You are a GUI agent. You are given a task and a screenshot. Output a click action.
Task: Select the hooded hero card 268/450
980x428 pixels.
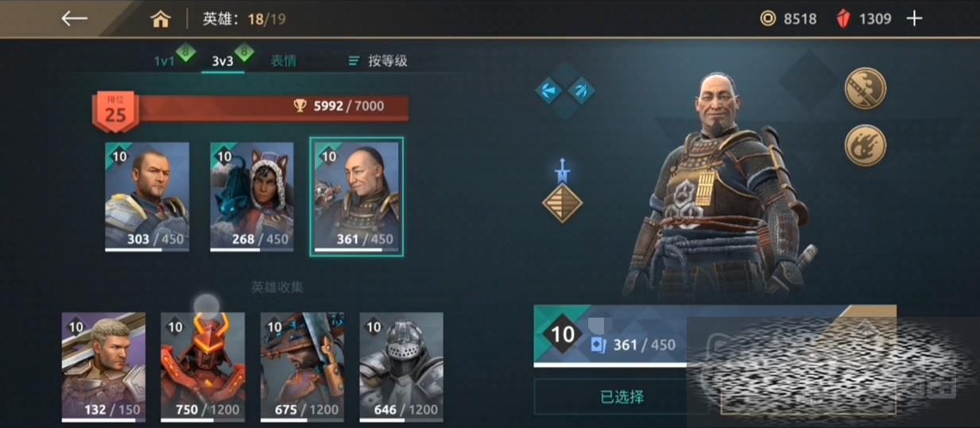tap(252, 197)
